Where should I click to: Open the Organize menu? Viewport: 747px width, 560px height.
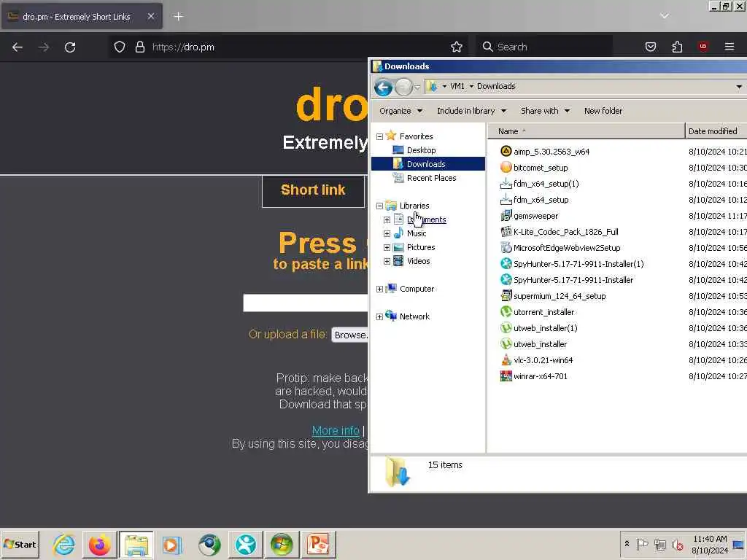tap(400, 111)
